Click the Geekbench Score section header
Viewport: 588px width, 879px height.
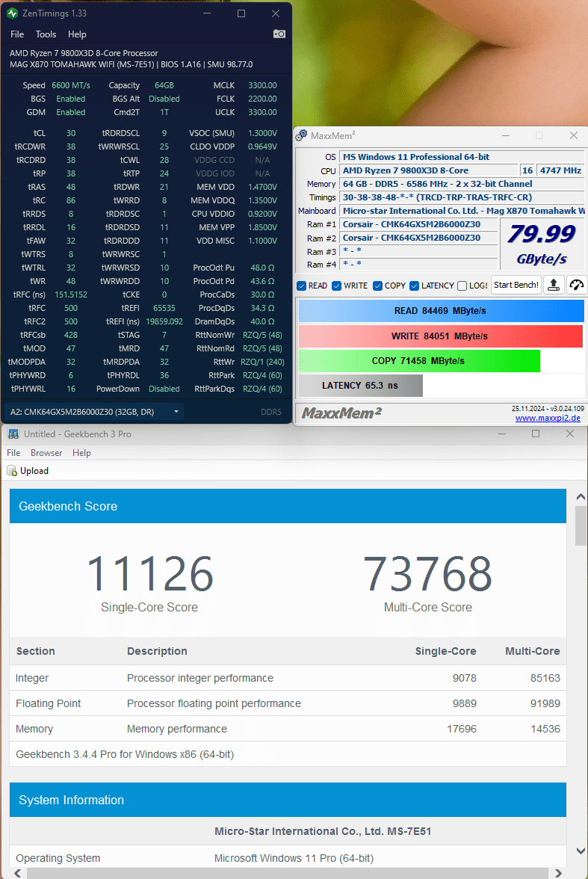point(288,506)
